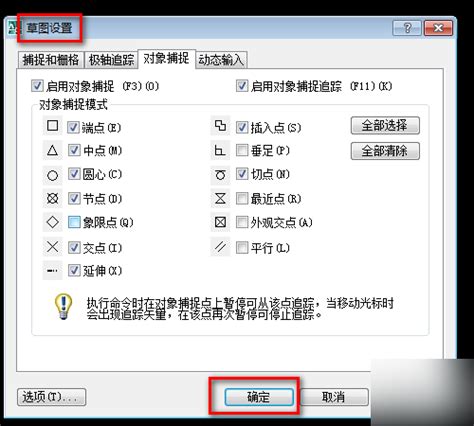The width and height of the screenshot is (474, 426).
Task: Check the 垂足 (P) perpendicular checkbox
Action: point(242,151)
